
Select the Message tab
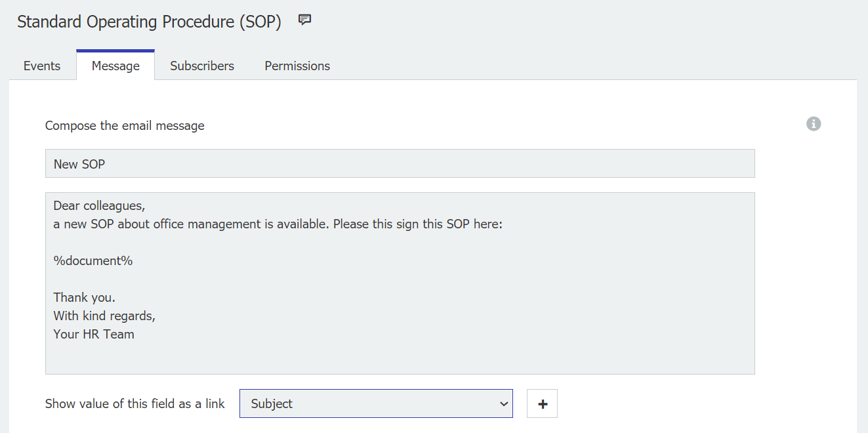pyautogui.click(x=115, y=66)
